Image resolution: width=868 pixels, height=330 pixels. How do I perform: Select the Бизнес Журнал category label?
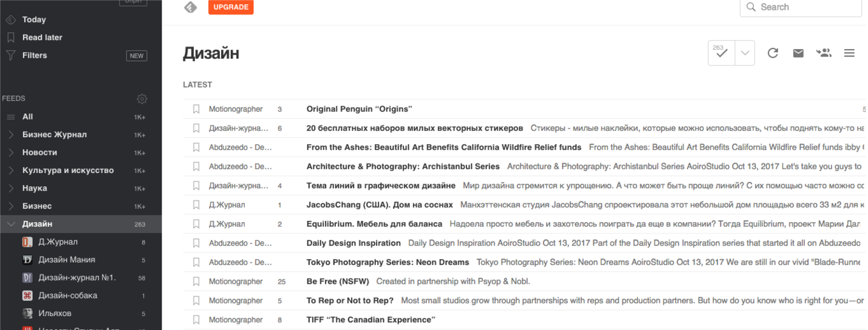point(55,135)
